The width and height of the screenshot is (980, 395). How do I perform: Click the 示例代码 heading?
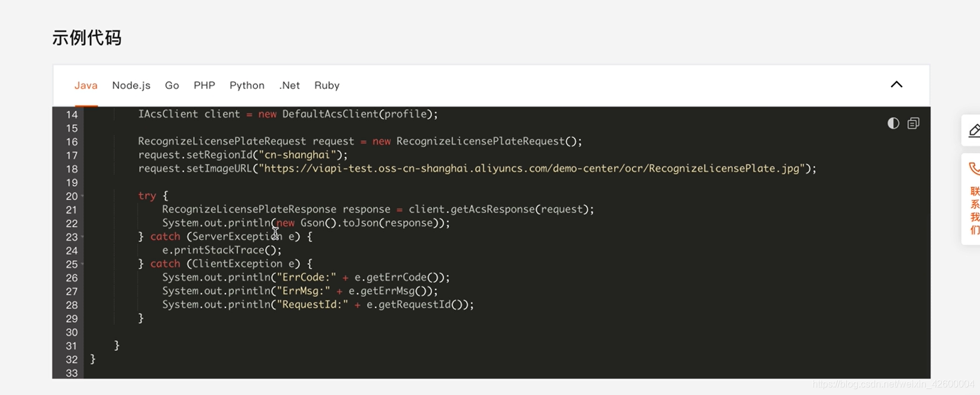tap(87, 38)
